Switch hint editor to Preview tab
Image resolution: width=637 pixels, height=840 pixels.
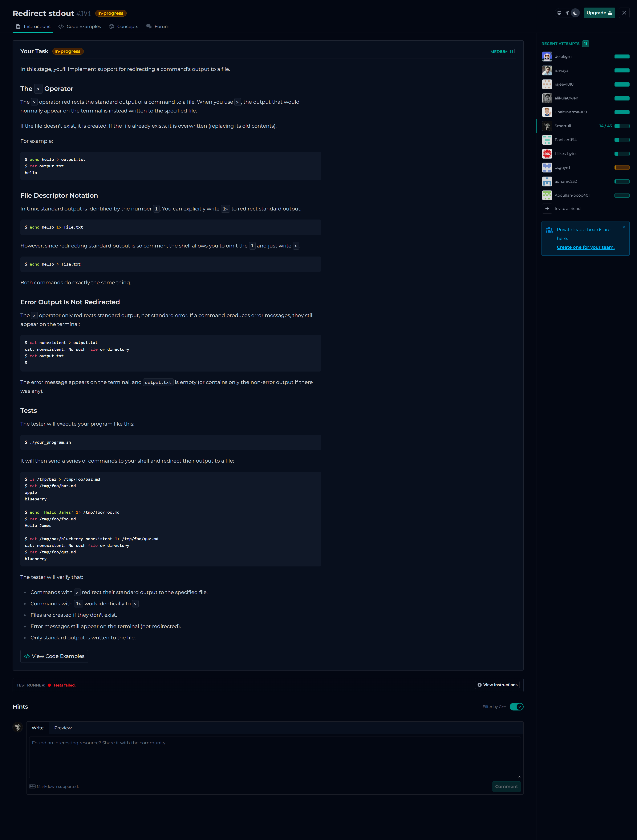(63, 728)
